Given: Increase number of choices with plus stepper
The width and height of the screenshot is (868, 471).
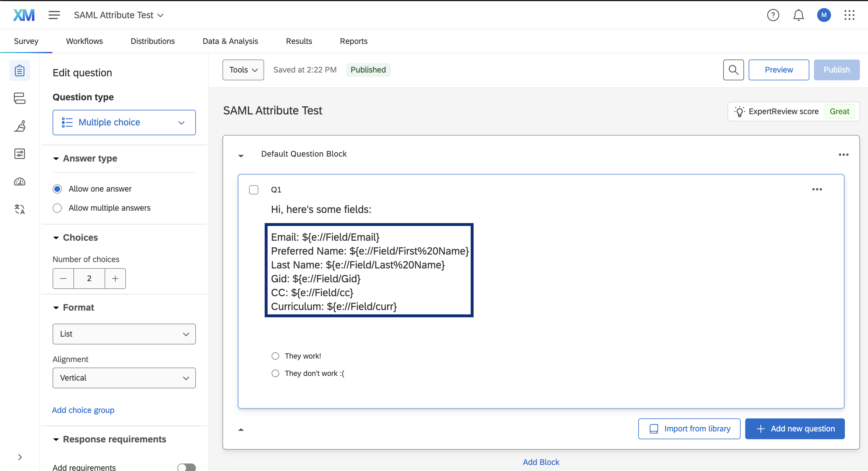Looking at the screenshot, I should point(115,278).
